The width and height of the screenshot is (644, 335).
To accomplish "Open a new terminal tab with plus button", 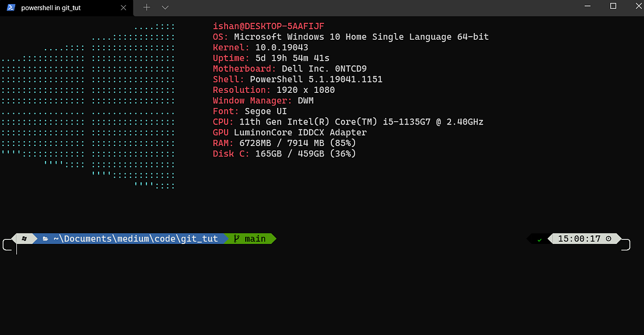I will pos(146,8).
